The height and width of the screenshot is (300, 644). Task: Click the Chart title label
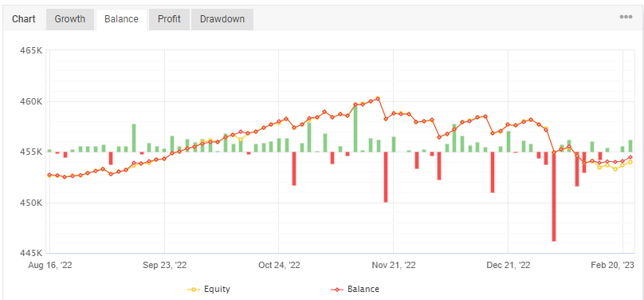tap(23, 19)
